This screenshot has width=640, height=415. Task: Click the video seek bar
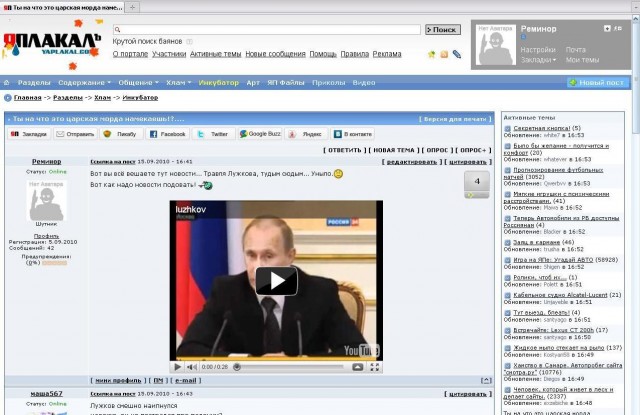point(291,367)
